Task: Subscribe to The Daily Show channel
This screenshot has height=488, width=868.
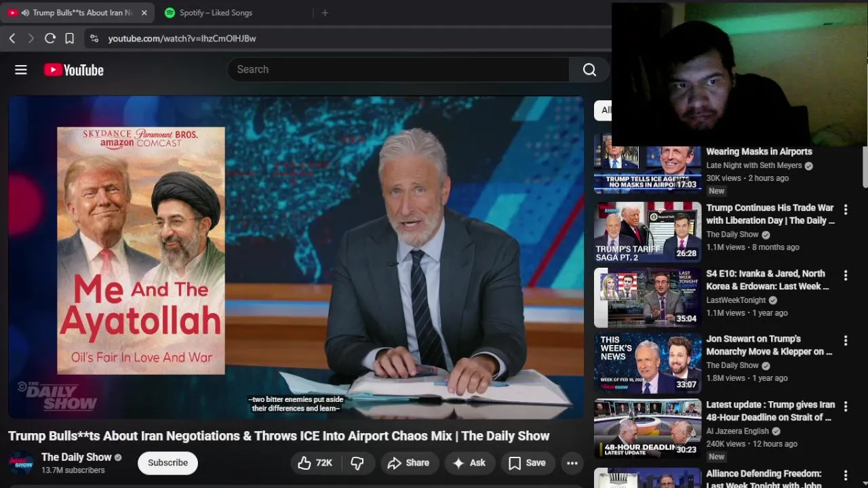Action: tap(167, 463)
